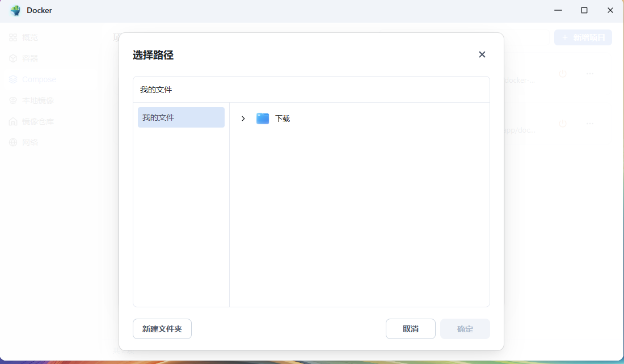
Task: Expand the 下载 folder chevron
Action: 243,118
